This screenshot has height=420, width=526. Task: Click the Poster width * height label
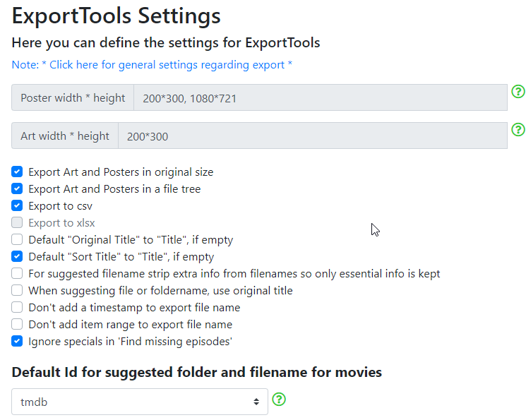[x=73, y=97]
